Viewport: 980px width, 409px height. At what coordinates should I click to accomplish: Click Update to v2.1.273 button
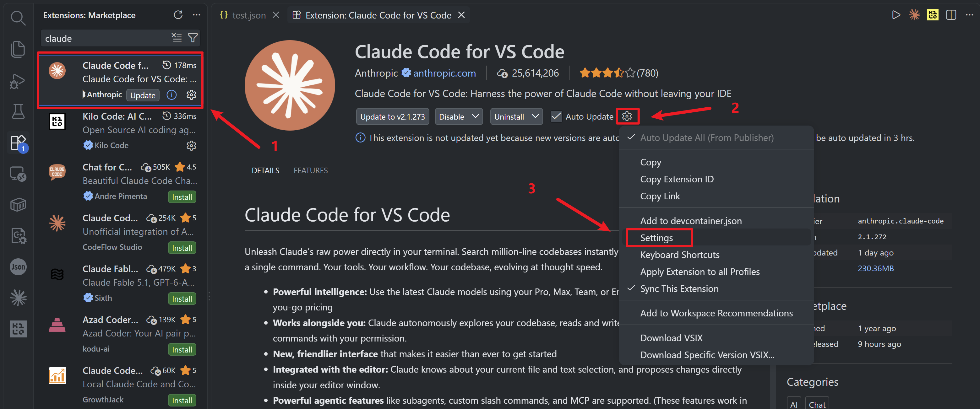[x=392, y=116]
